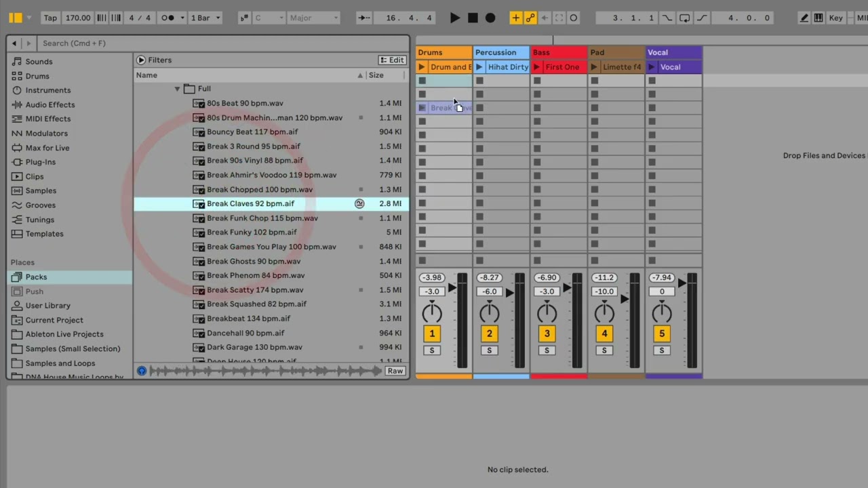Expand the Filters disclosure button
This screenshot has height=488, width=868.
(x=141, y=60)
